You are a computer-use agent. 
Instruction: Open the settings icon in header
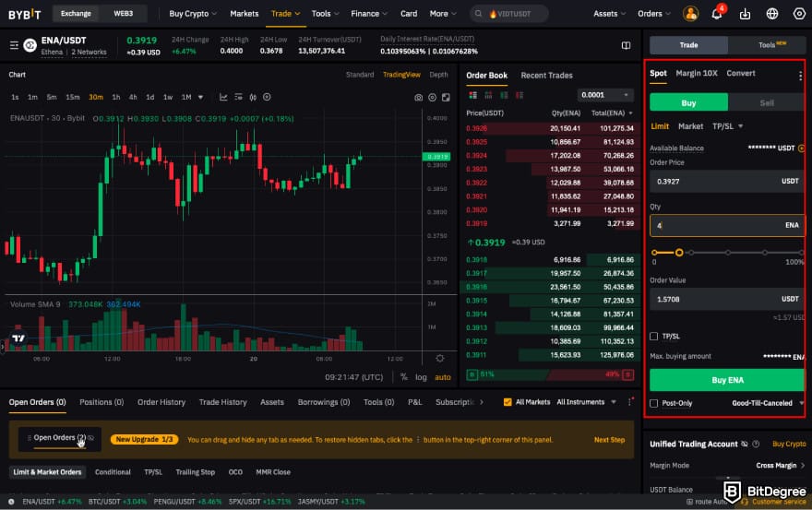click(799, 14)
